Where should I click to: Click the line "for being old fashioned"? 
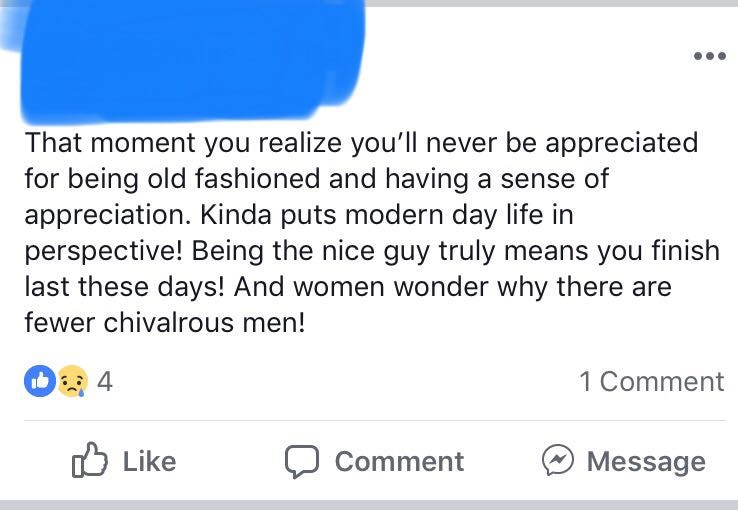pos(317,179)
